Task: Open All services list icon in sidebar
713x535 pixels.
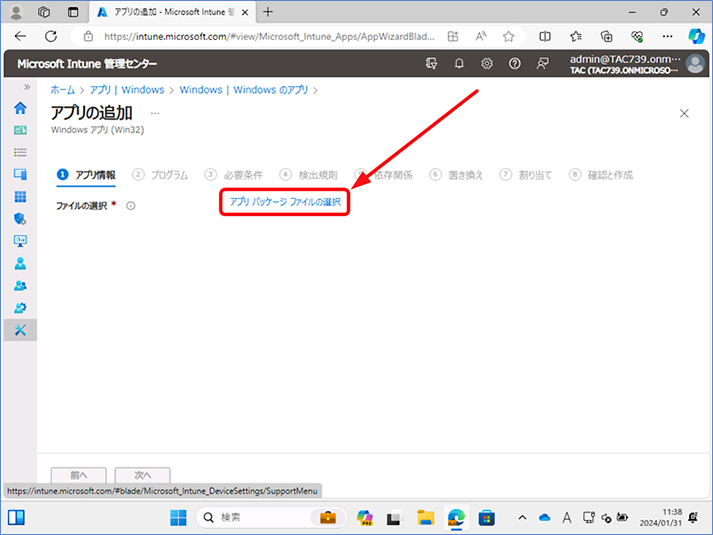Action: pyautogui.click(x=20, y=152)
